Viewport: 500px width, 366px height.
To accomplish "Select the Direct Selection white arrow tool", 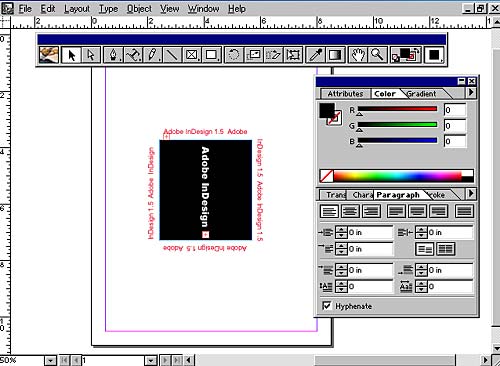I will [91, 55].
